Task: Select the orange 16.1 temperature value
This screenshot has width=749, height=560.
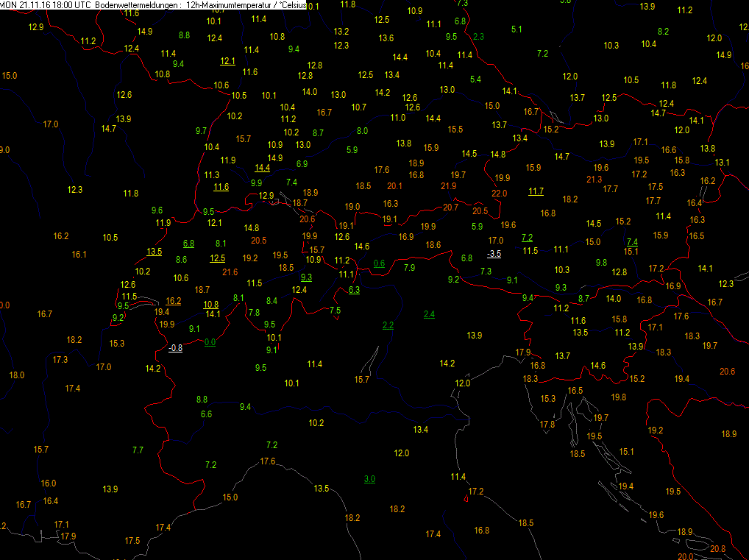Action: tap(79, 254)
